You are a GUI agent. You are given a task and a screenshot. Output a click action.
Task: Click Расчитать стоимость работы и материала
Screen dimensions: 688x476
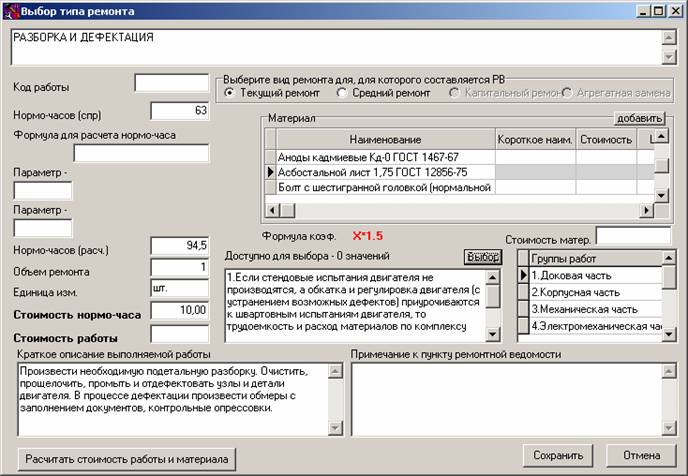click(127, 459)
